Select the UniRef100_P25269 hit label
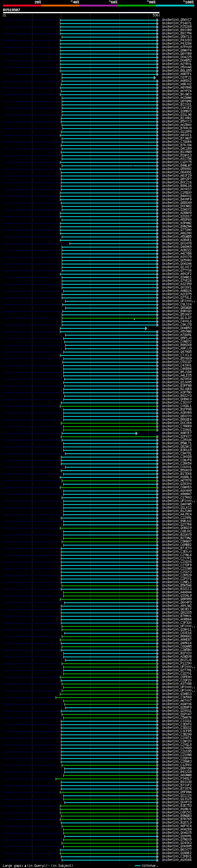The width and height of the screenshot is (197, 868). click(x=177, y=26)
